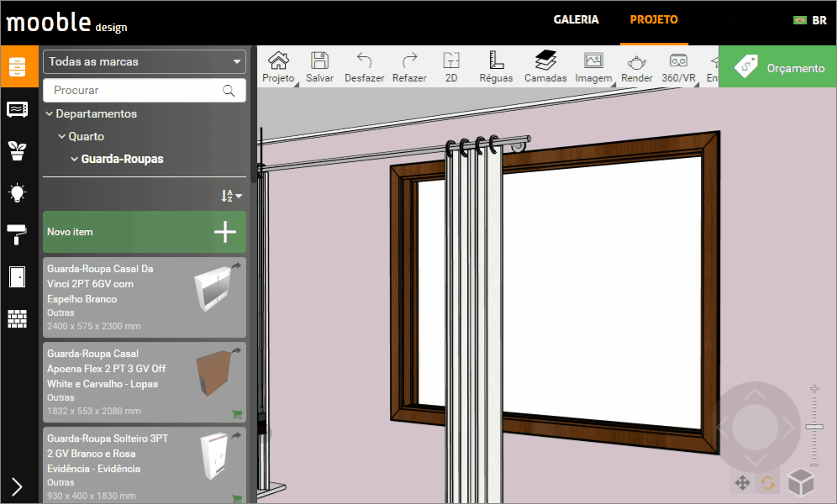Click share arrow on Apoena Flex wardrobe
This screenshot has height=504, width=837.
pos(236,350)
